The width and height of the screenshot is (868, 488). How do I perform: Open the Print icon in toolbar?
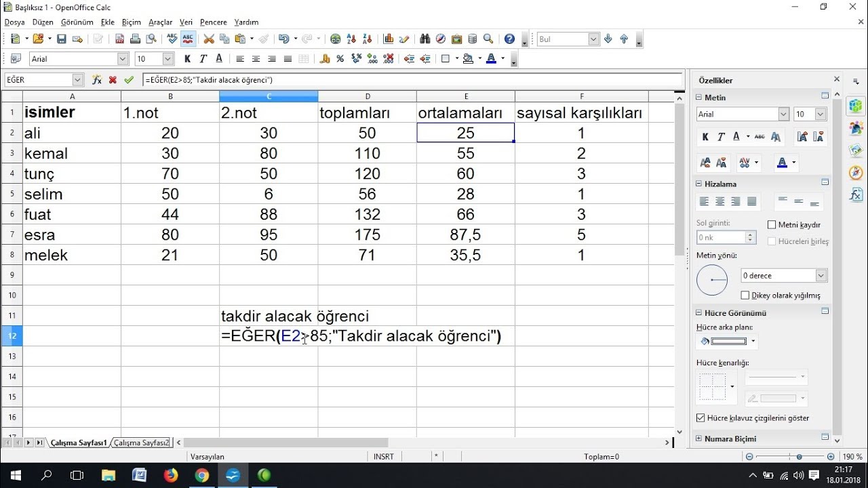(x=135, y=39)
